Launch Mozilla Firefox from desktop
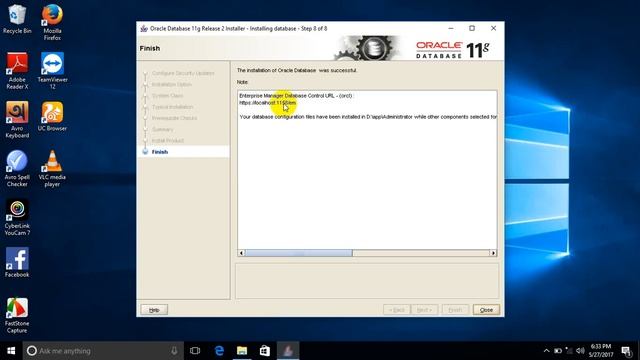This screenshot has width=640, height=360. click(x=52, y=22)
